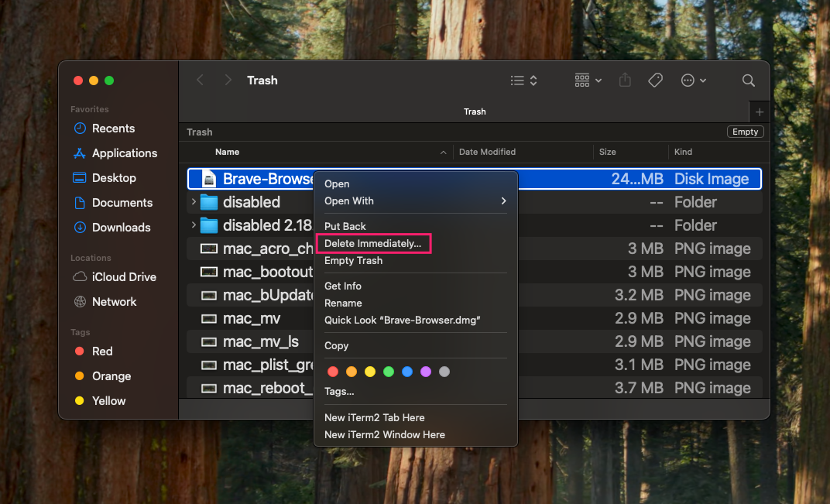Click the Finder back arrow
This screenshot has width=830, height=504.
(200, 81)
